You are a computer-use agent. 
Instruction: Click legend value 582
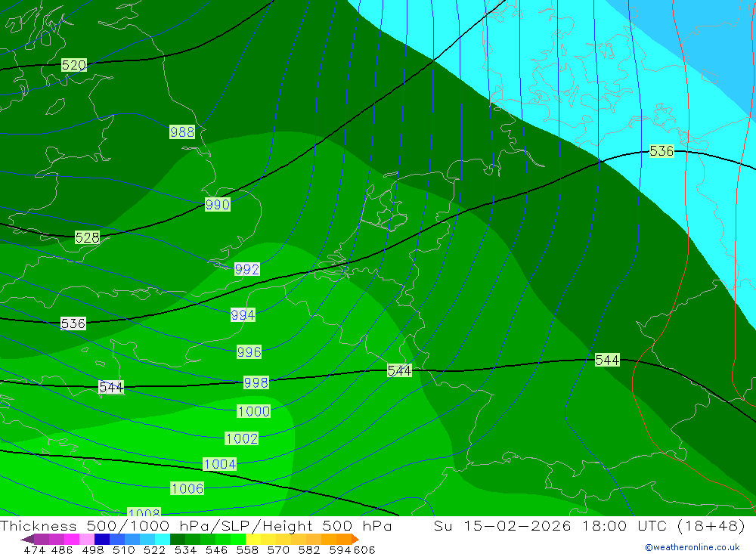309,550
